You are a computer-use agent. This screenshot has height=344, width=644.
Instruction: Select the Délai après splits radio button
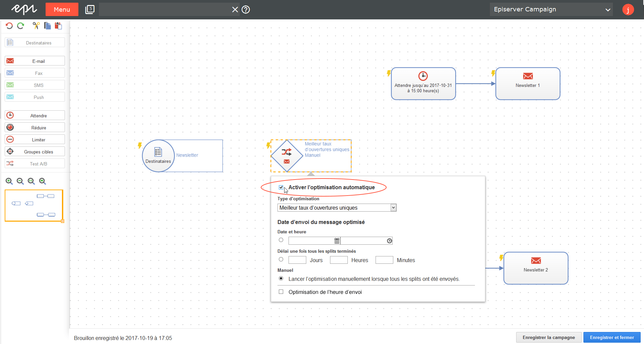click(281, 259)
